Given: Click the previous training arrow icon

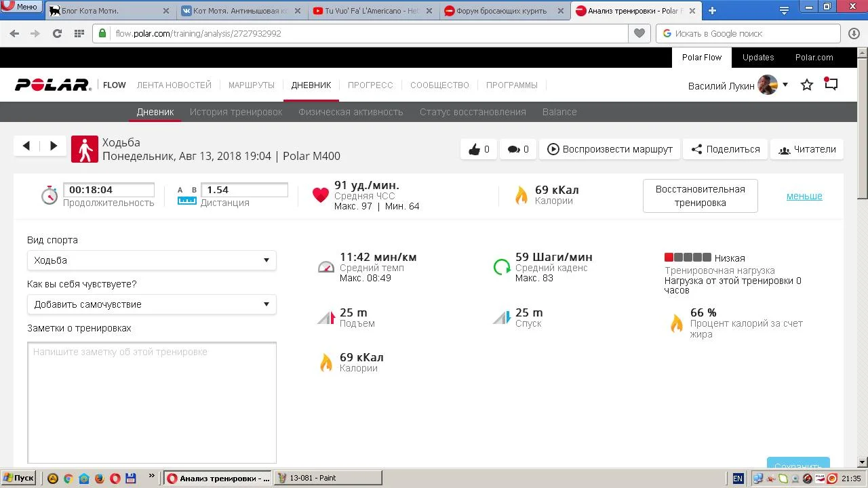Looking at the screenshot, I should pos(26,146).
